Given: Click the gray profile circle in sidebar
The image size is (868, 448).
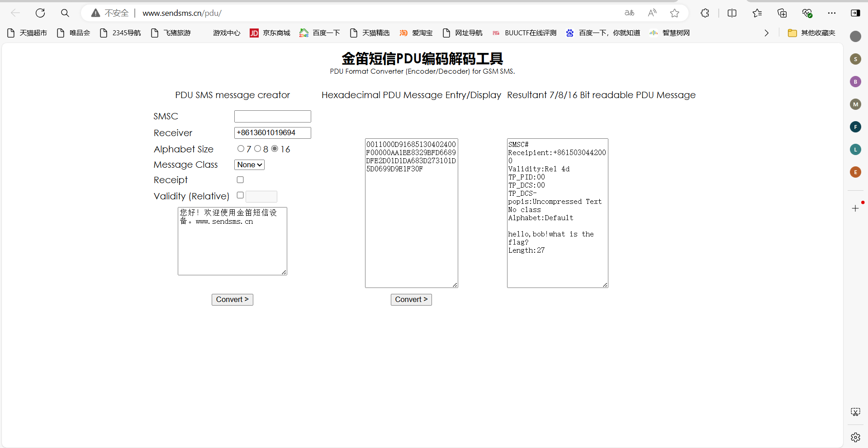Looking at the screenshot, I should pyautogui.click(x=855, y=37).
